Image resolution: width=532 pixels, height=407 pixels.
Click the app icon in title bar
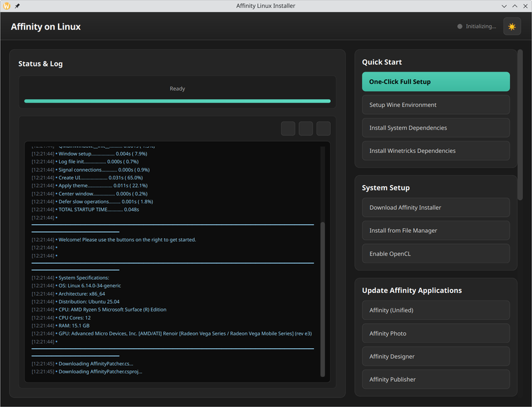pos(6,6)
